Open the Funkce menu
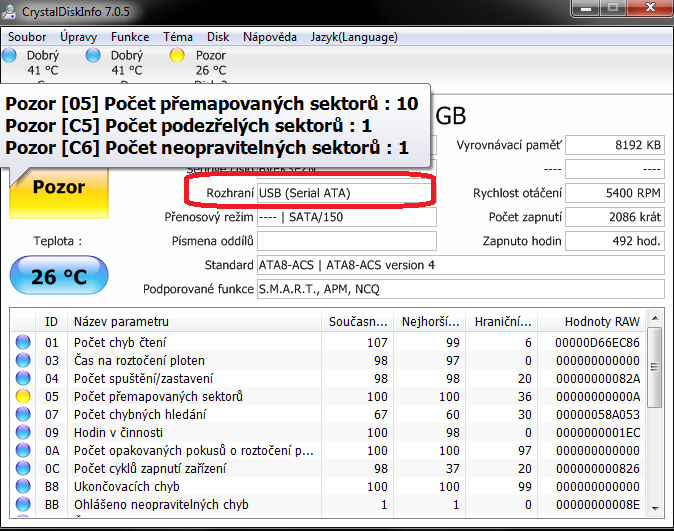Viewport: 674px width, 531px height. pyautogui.click(x=130, y=37)
